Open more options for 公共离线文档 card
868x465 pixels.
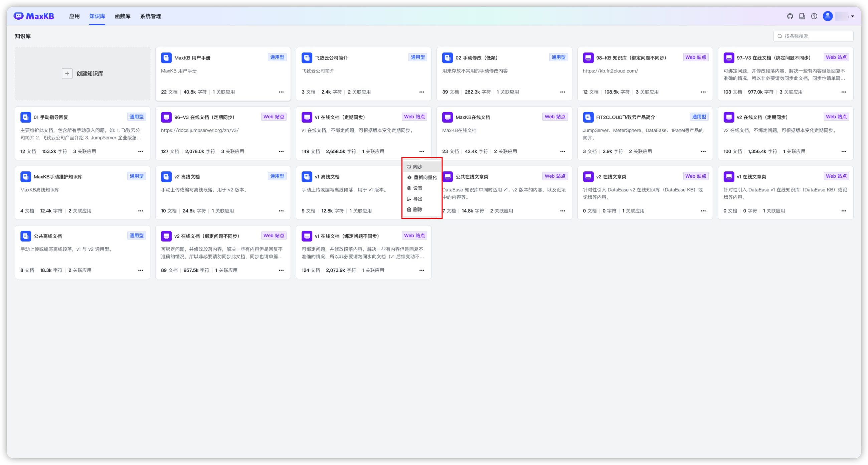(x=141, y=270)
